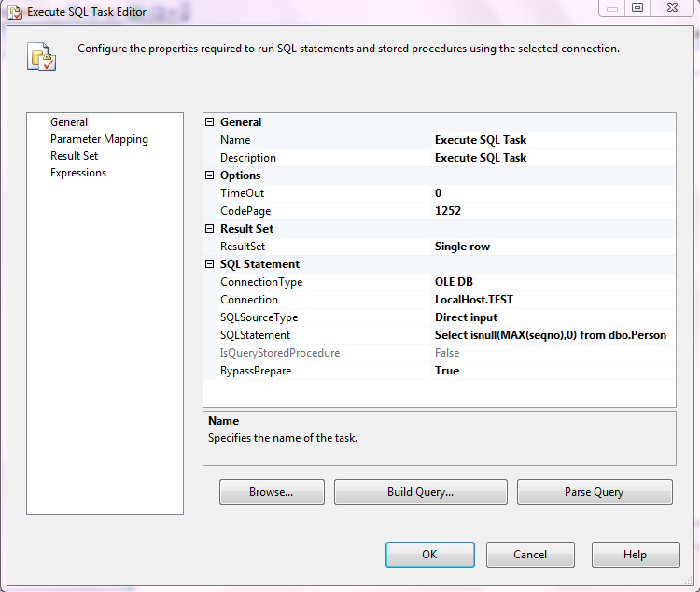Select the CodePage value 1252
The image size is (700, 592).
click(553, 211)
